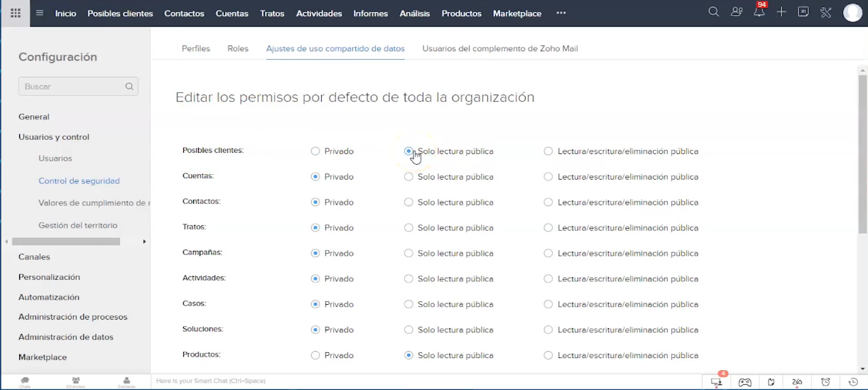Expand Administración de datos section
The width and height of the screenshot is (868, 390).
point(66,337)
